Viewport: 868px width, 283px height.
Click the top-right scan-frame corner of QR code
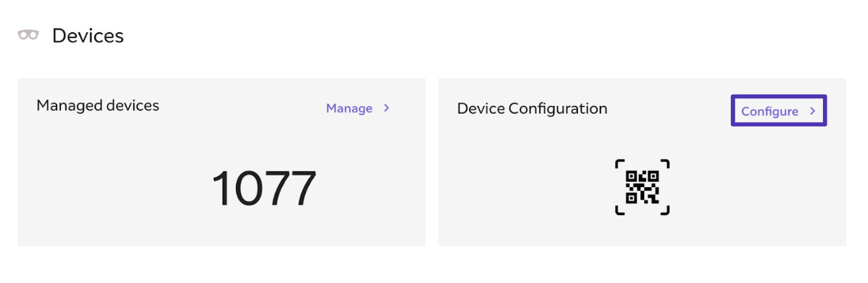[666, 164]
